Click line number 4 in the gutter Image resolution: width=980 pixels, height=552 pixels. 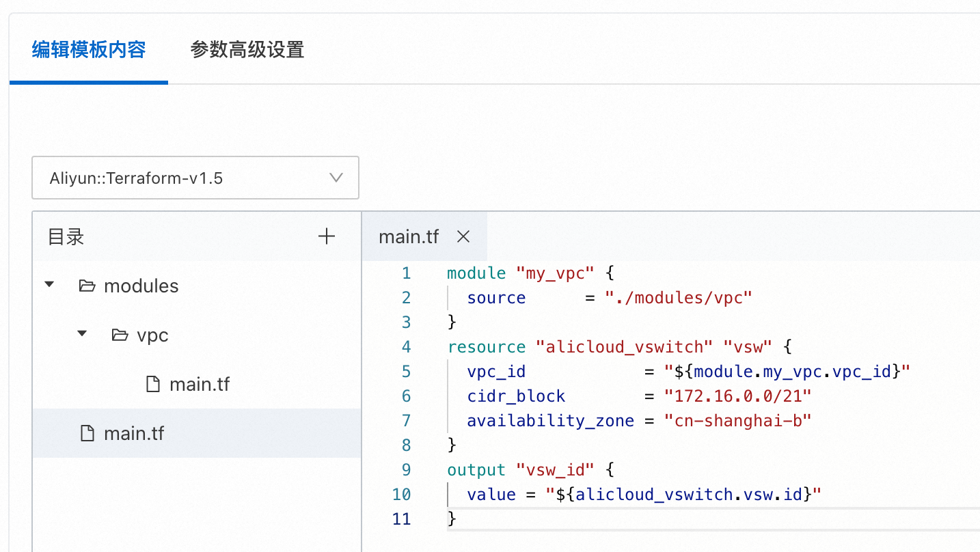(x=407, y=347)
